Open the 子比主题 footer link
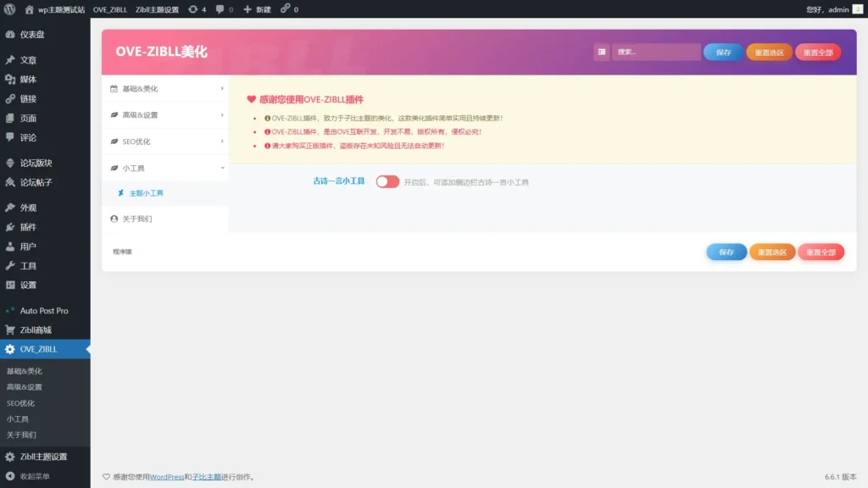The image size is (868, 488). (207, 477)
